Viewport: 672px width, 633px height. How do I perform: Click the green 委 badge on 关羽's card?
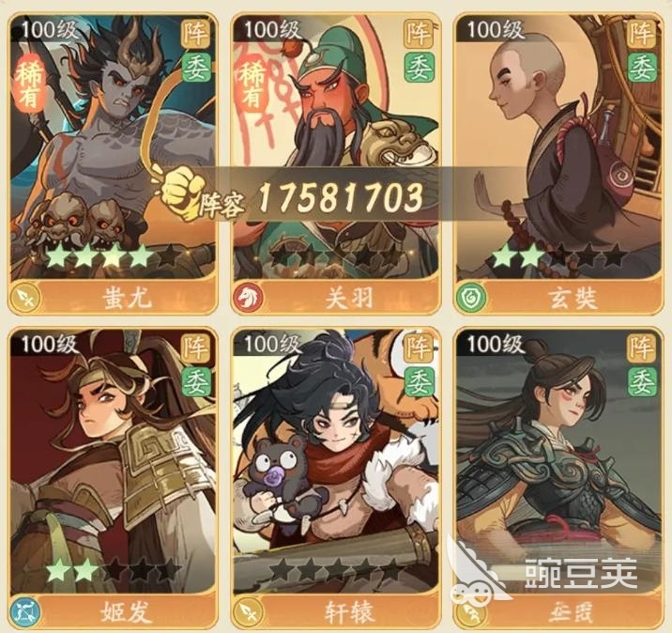pos(419,69)
